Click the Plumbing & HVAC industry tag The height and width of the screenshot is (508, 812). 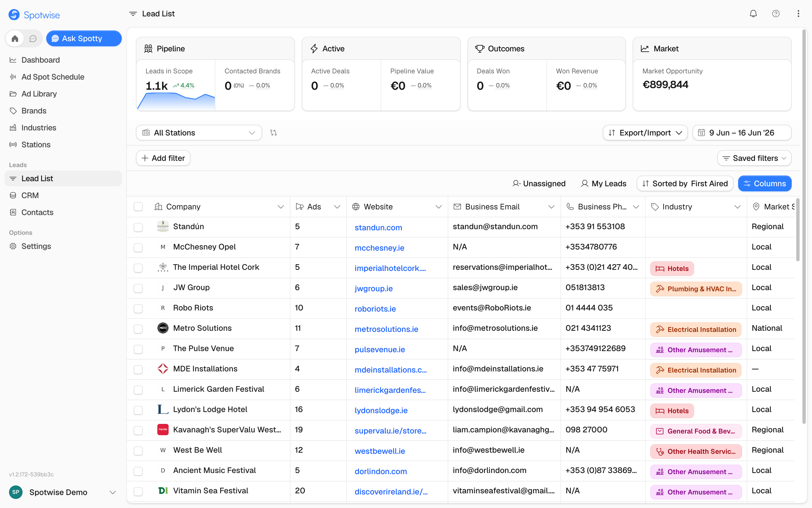[696, 289]
